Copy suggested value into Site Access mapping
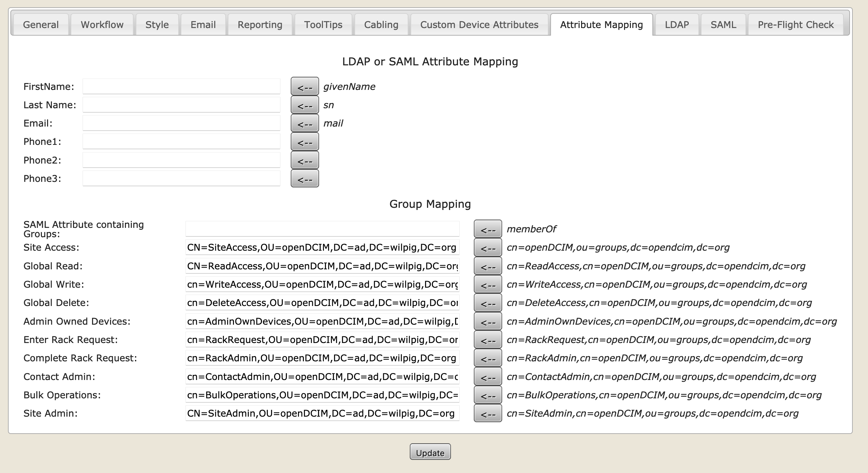The image size is (868, 473). (x=488, y=248)
